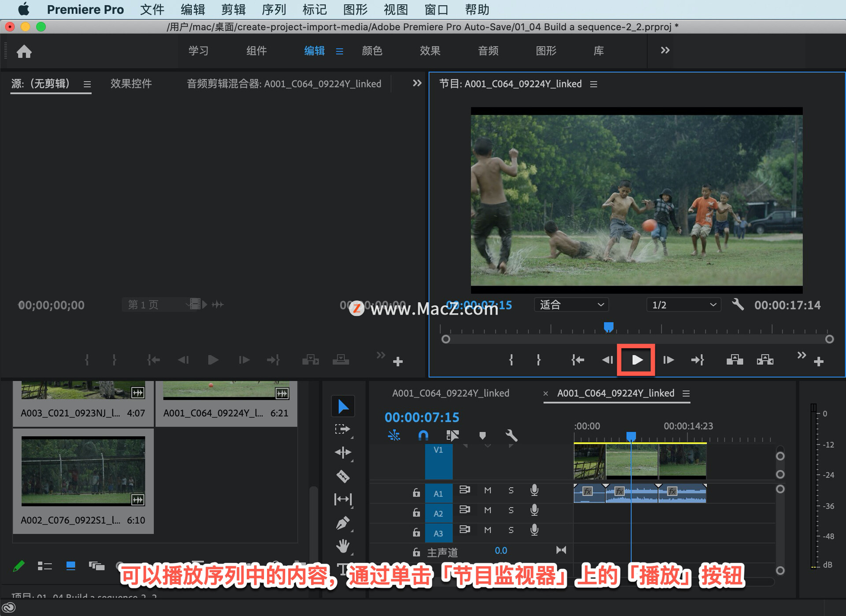The image size is (846, 616).
Task: Click the Lift button in Program Monitor
Action: point(735,360)
